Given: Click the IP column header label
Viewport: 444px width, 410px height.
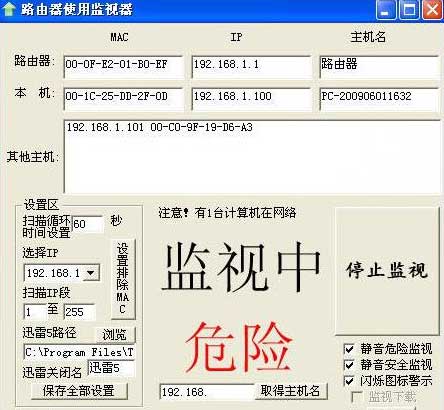Looking at the screenshot, I should point(236,37).
